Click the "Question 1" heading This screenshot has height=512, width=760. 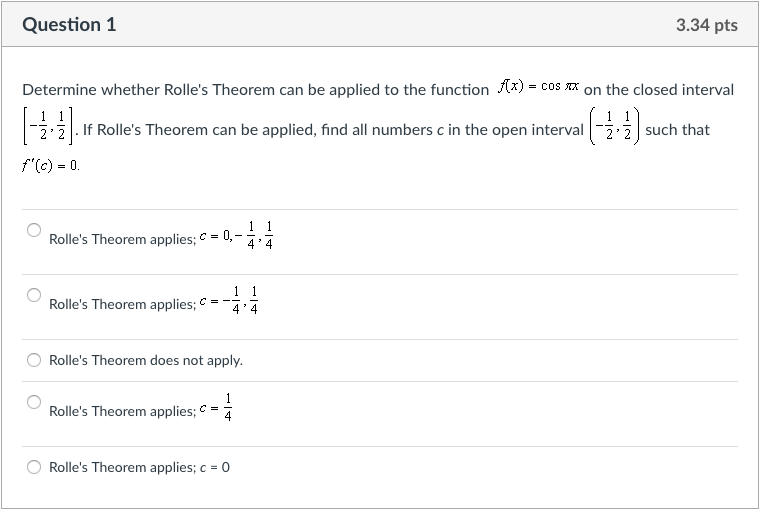(69, 25)
